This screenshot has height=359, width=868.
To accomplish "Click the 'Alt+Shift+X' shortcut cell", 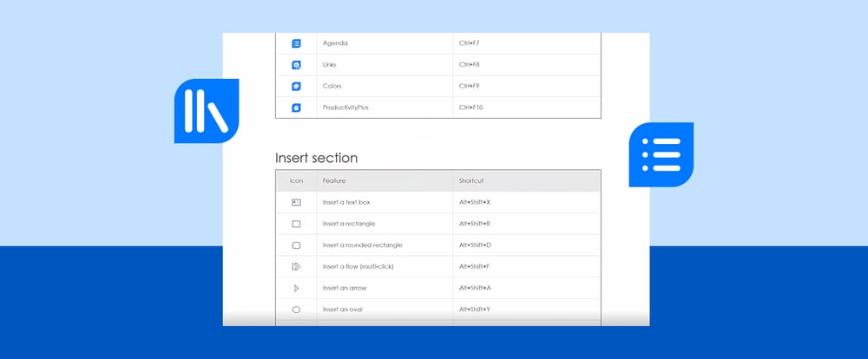I will [x=527, y=202].
